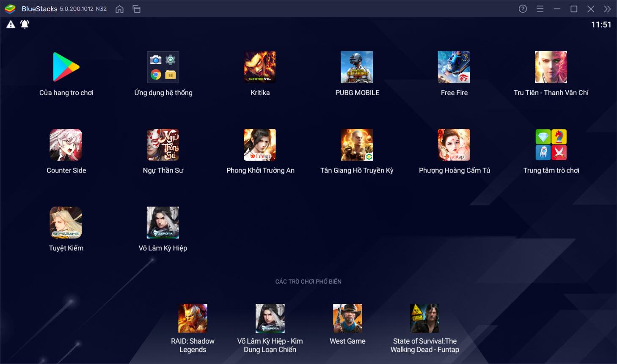Click the warning triangle status icon
The image size is (617, 364).
tap(11, 25)
